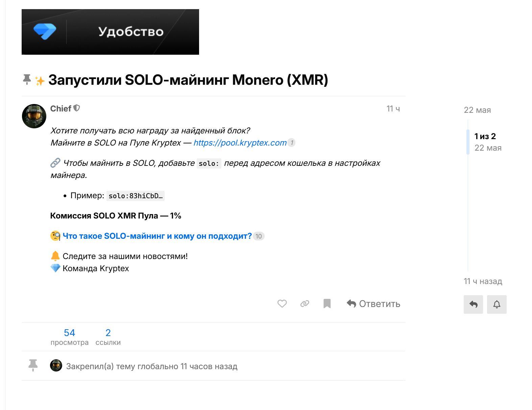Like the post with heart icon
This screenshot has height=410, width=532.
282,304
